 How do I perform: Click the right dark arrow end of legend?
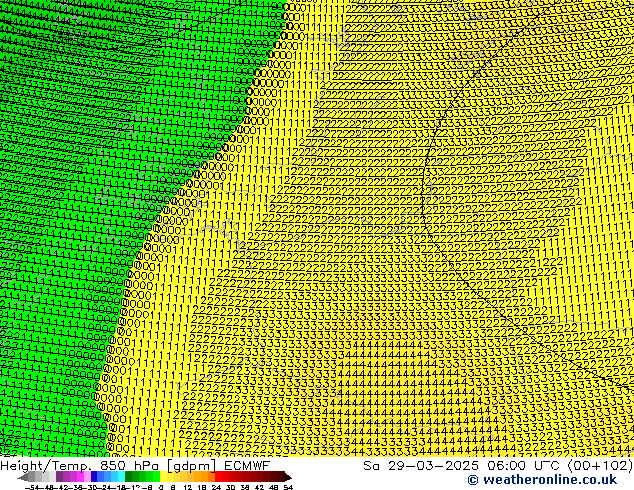[x=288, y=477]
